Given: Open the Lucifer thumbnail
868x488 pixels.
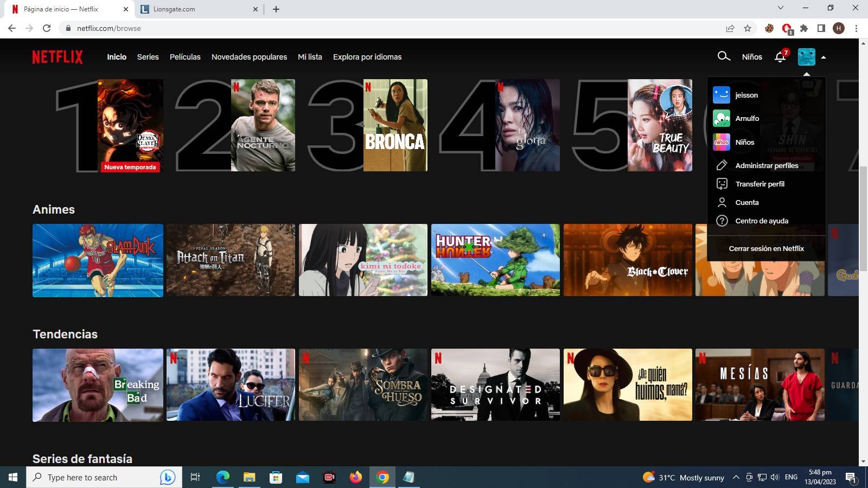Looking at the screenshot, I should coord(231,385).
